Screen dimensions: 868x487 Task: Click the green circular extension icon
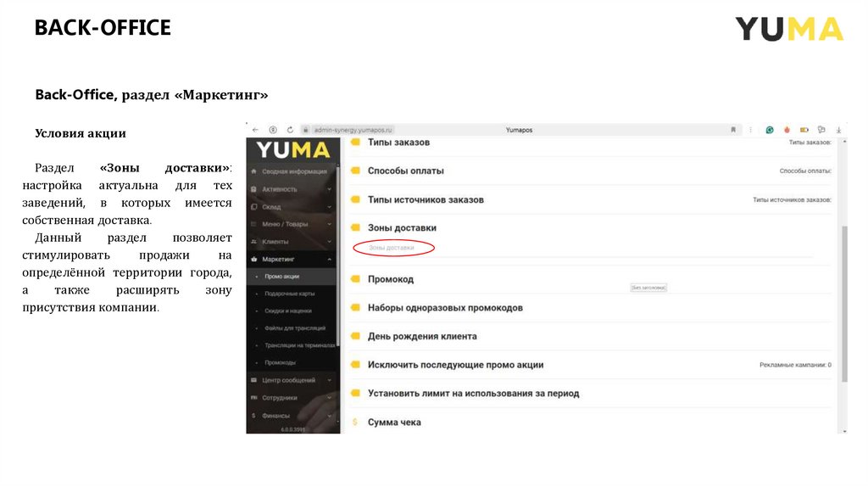click(x=770, y=130)
